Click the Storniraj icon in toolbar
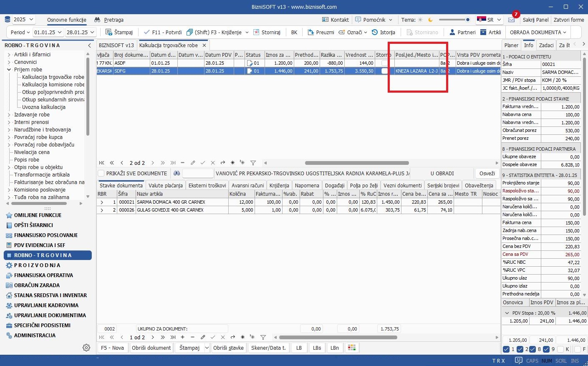Image resolution: width=588 pixels, height=366 pixels. pos(257,32)
